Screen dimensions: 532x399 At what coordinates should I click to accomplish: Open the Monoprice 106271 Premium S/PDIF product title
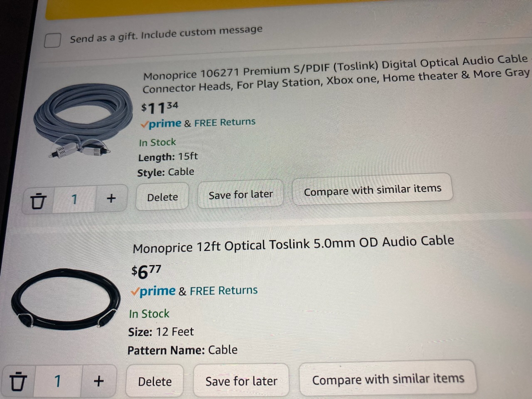tap(337, 74)
